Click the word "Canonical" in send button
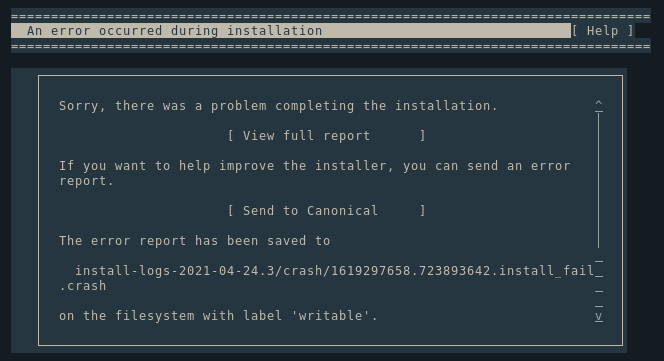Viewport: 664px width, 361px height. 342,211
